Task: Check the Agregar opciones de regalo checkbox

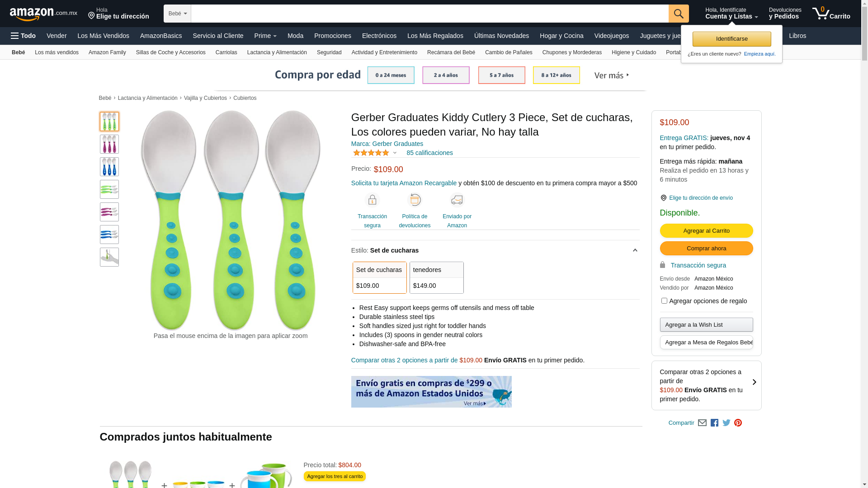Action: coord(664,301)
